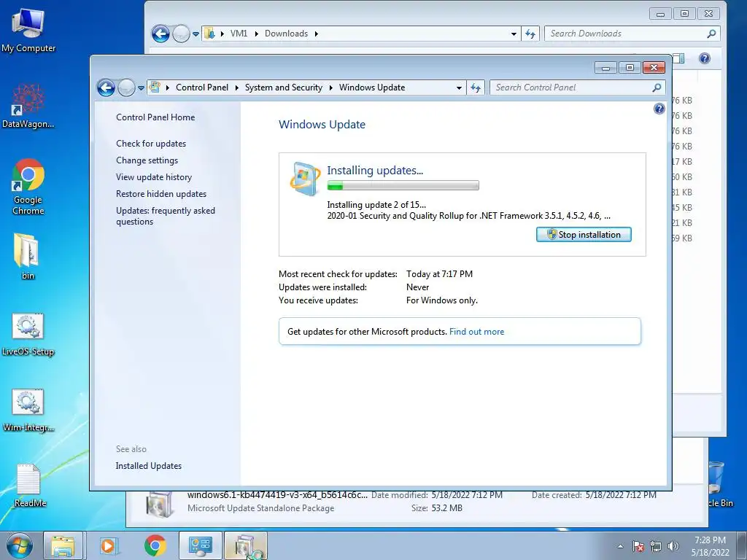Click the Find out more link

point(476,332)
